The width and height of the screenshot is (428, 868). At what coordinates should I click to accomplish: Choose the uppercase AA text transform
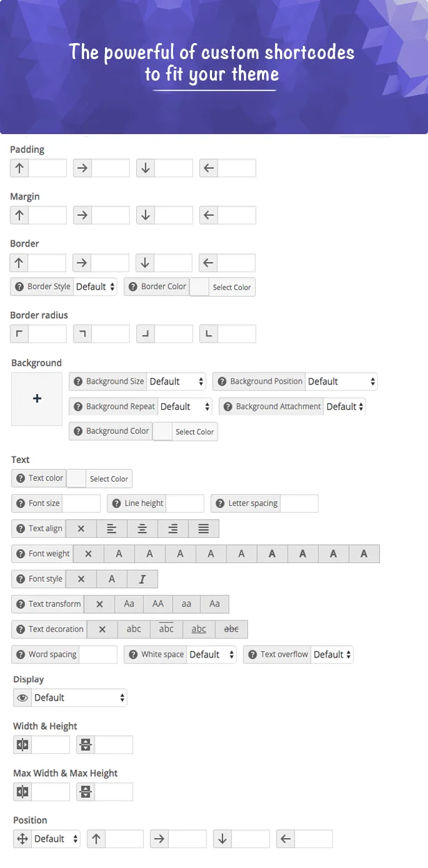pos(158,603)
